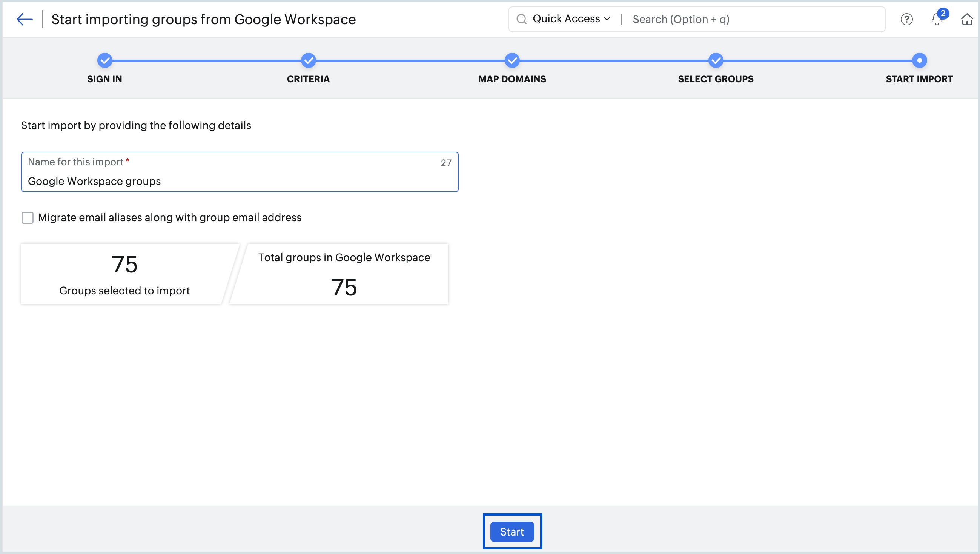
Task: Click the Map Domains step label
Action: click(512, 79)
